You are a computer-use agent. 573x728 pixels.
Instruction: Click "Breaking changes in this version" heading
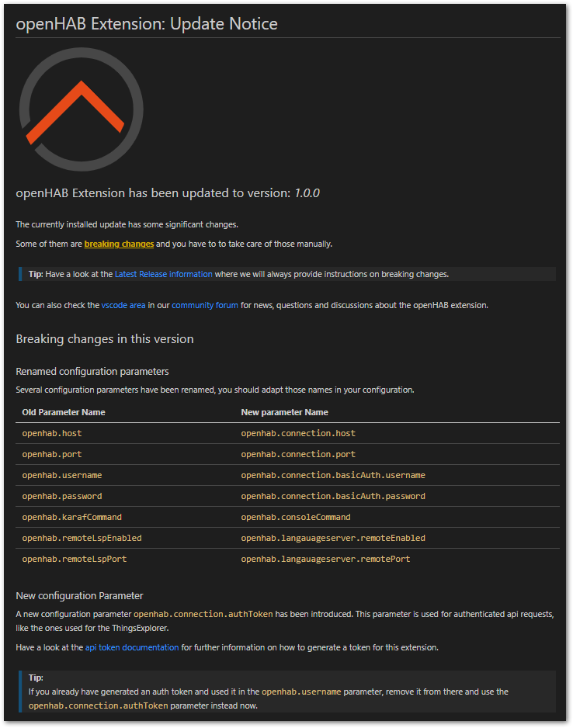click(105, 339)
